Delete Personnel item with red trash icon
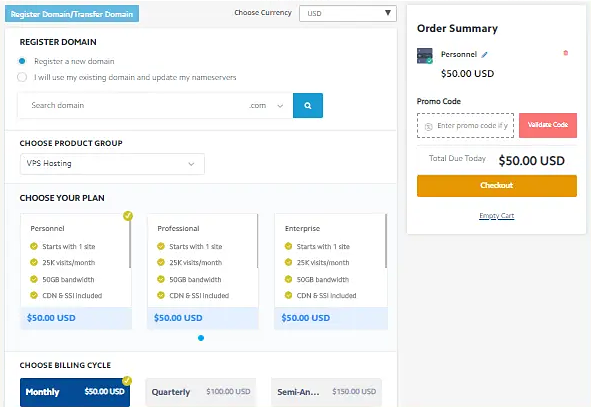Viewport: 591px width, 407px height. point(565,53)
